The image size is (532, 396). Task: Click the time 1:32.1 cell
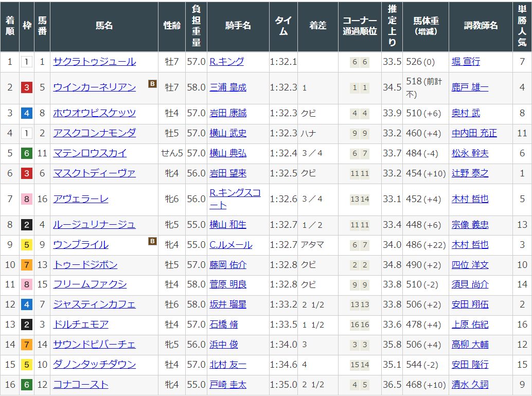(x=283, y=62)
